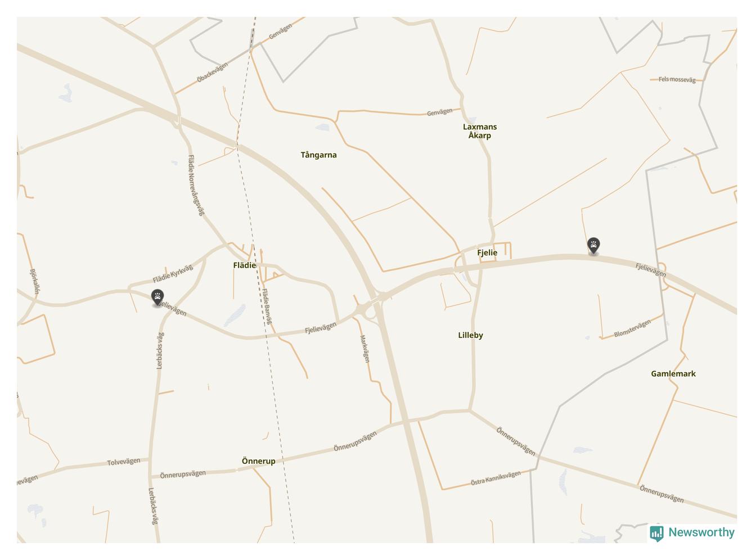Click the car marker near Lerbäcks väg
This screenshot has width=754, height=560.
[x=158, y=298]
